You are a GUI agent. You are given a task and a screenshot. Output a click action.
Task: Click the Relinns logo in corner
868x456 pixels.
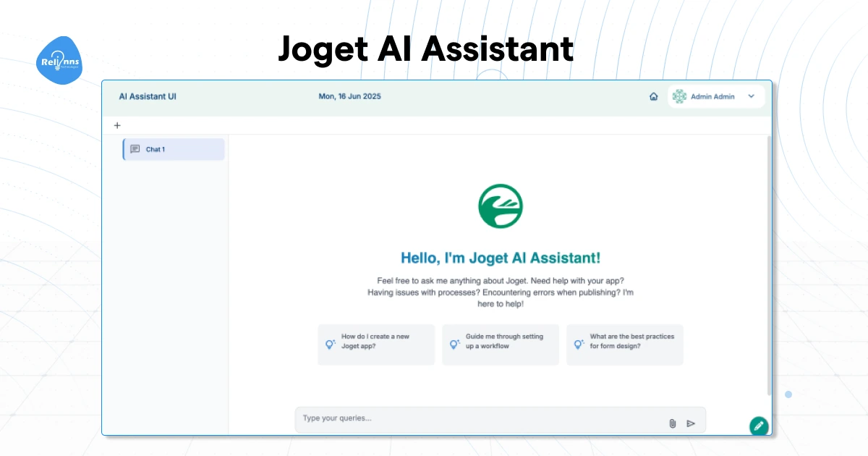(x=59, y=60)
